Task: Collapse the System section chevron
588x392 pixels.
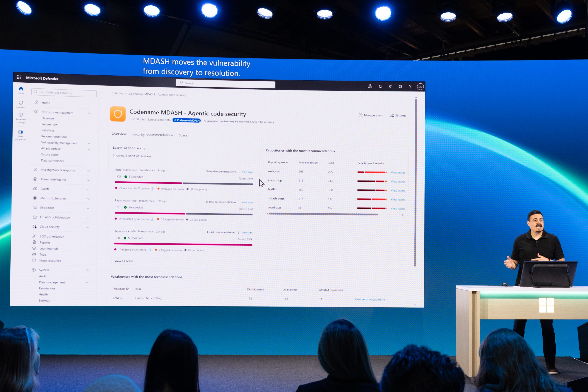Action: click(87, 270)
